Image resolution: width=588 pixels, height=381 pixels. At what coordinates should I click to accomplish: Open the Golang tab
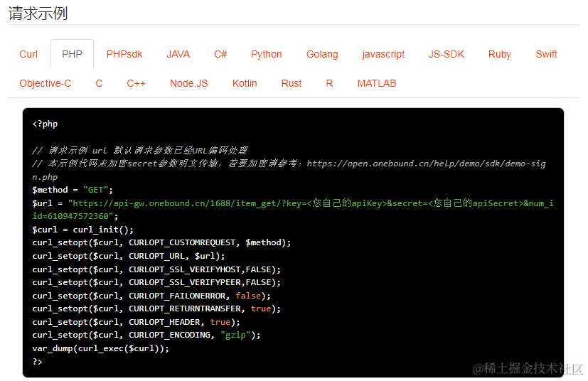tap(322, 54)
